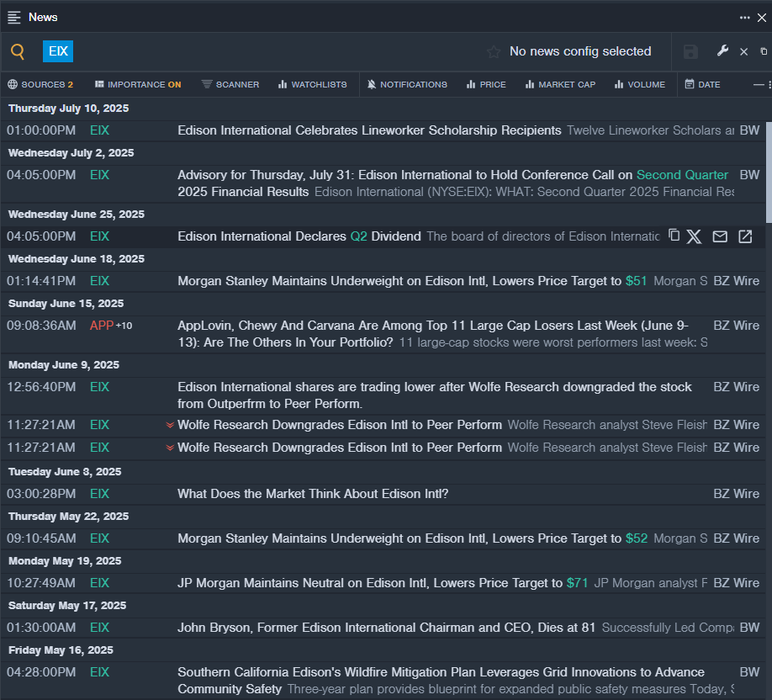
Task: Open news settings wrench icon
Action: (x=722, y=50)
